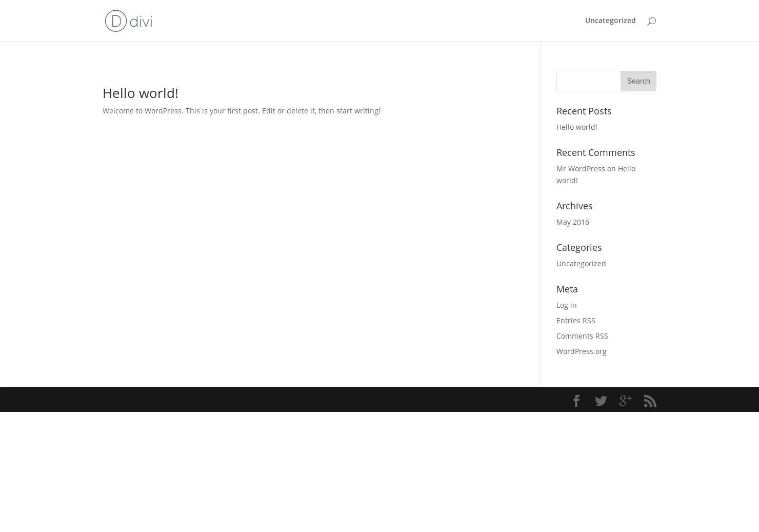This screenshot has width=759, height=532.
Task: Open the Facebook icon in footer
Action: click(x=576, y=401)
